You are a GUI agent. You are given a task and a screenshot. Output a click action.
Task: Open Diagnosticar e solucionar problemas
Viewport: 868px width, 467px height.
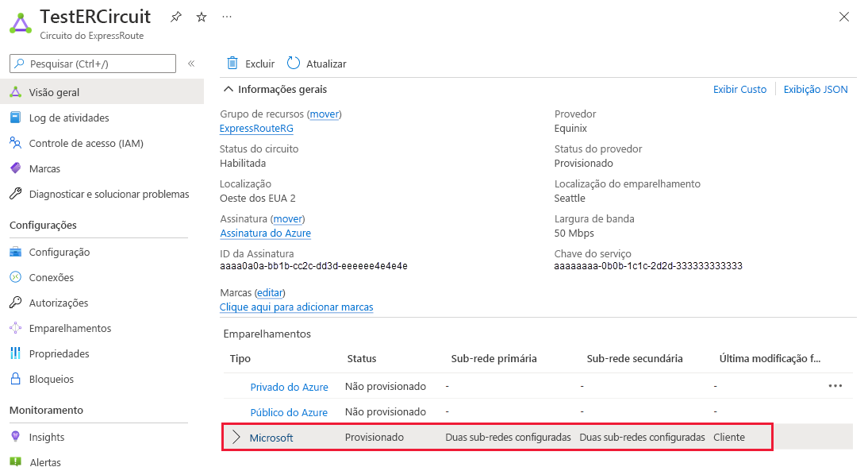point(109,194)
